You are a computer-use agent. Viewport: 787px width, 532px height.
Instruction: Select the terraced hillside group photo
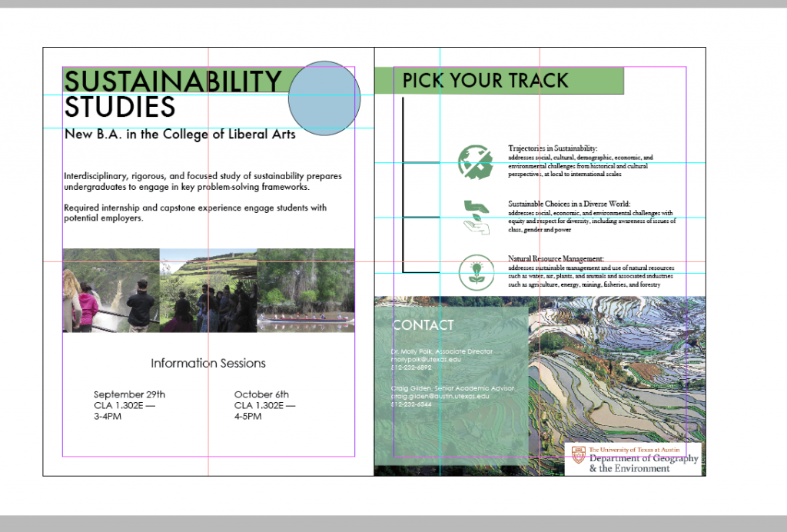pos(208,290)
